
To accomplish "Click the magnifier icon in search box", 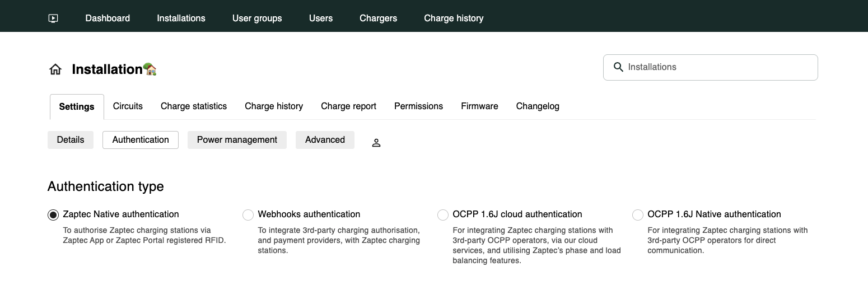I will tap(618, 67).
